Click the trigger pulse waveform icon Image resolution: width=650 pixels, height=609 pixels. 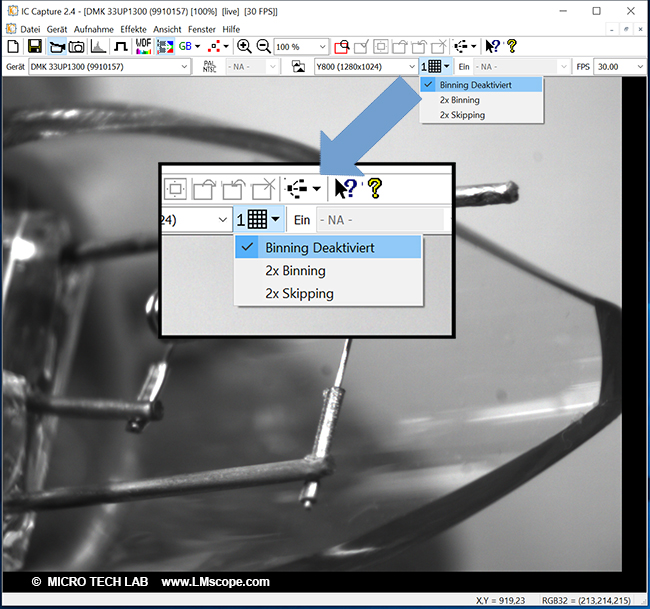point(121,47)
